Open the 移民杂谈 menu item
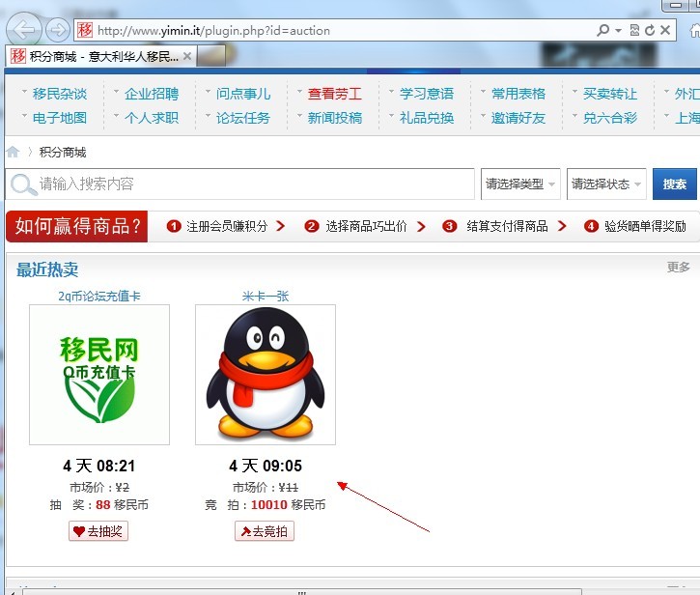The height and width of the screenshot is (595, 700). coord(60,94)
